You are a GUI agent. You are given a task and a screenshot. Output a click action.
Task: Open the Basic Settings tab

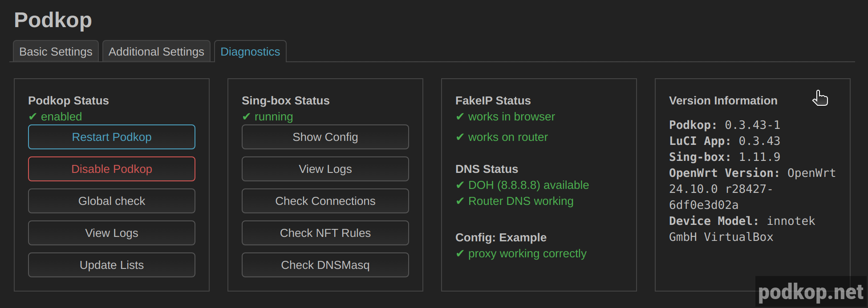(x=56, y=52)
